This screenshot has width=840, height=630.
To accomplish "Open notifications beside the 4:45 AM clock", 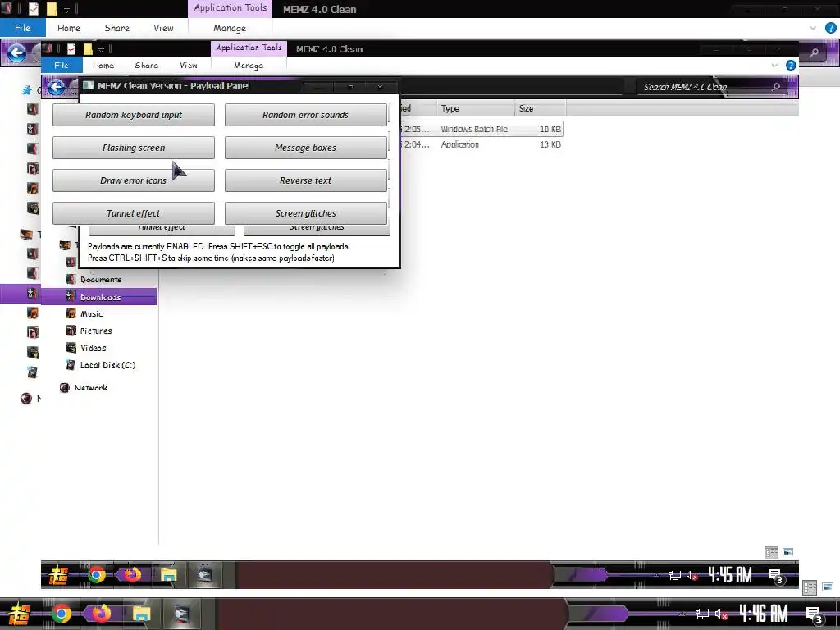I will click(776, 577).
